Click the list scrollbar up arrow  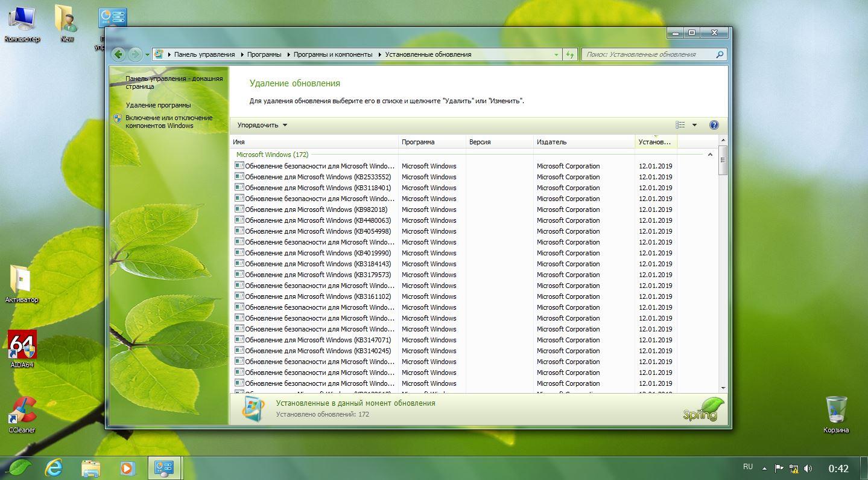coord(723,140)
